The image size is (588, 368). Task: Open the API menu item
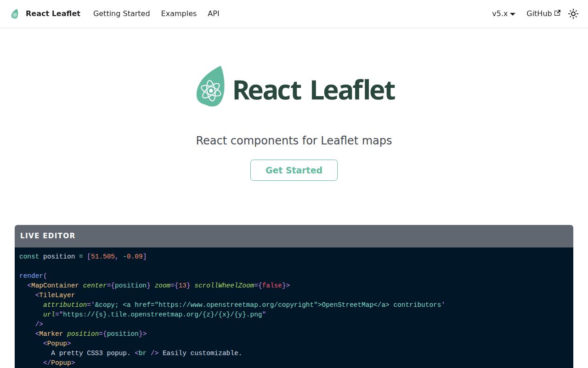coord(214,14)
